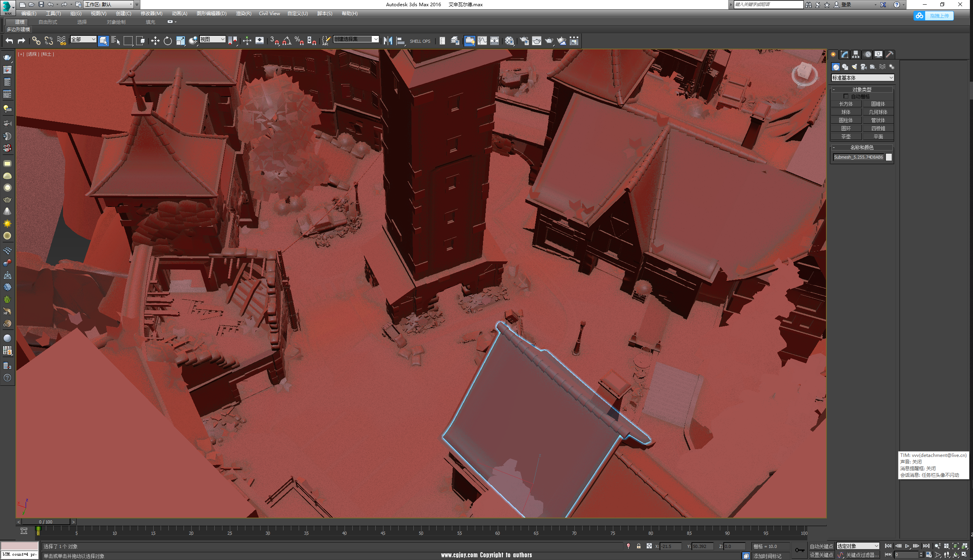The width and height of the screenshot is (973, 560).
Task: Click the Render Production teapot icon
Action: tap(549, 41)
